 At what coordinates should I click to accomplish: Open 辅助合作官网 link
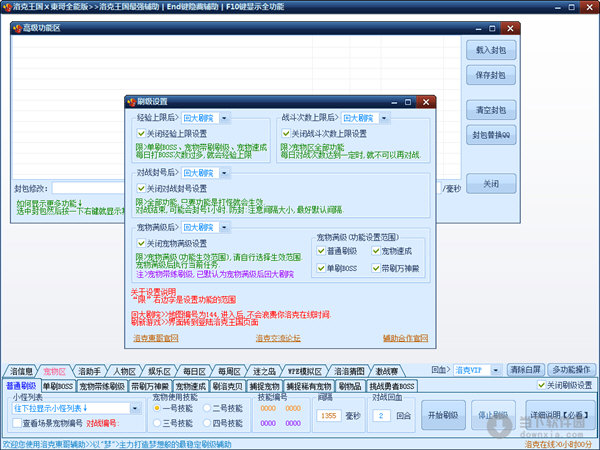(405, 338)
